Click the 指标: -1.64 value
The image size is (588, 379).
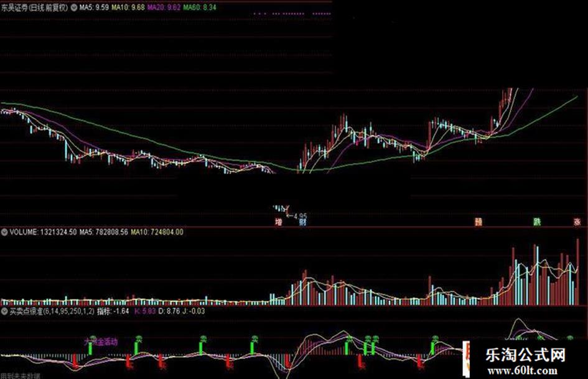point(113,311)
